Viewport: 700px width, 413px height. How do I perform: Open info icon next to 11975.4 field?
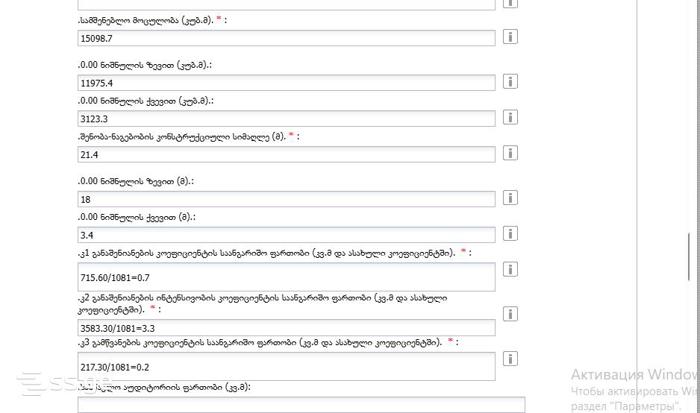pyautogui.click(x=510, y=81)
